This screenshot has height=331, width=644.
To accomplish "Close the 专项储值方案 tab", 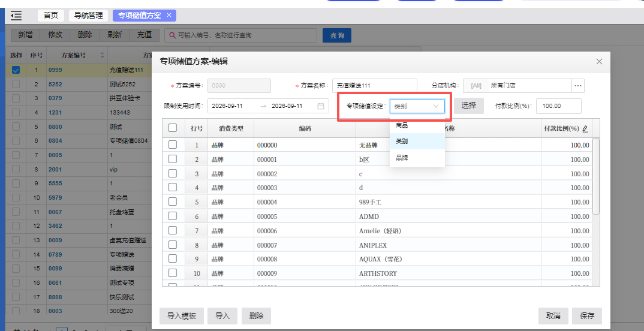I will 169,15.
